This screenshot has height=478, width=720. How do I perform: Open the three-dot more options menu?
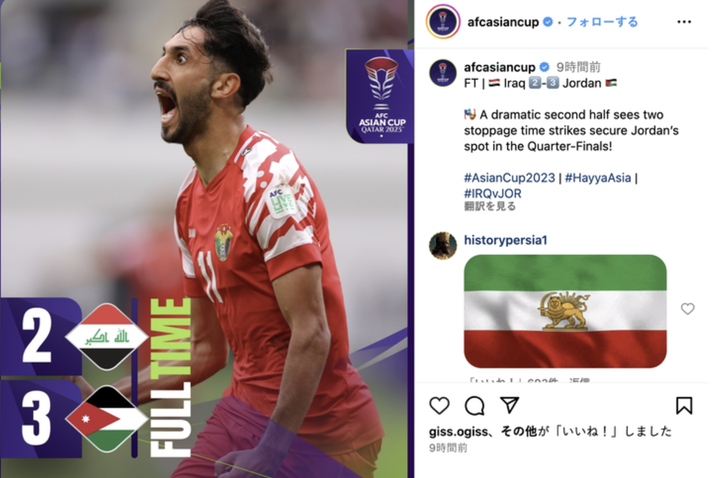[684, 22]
